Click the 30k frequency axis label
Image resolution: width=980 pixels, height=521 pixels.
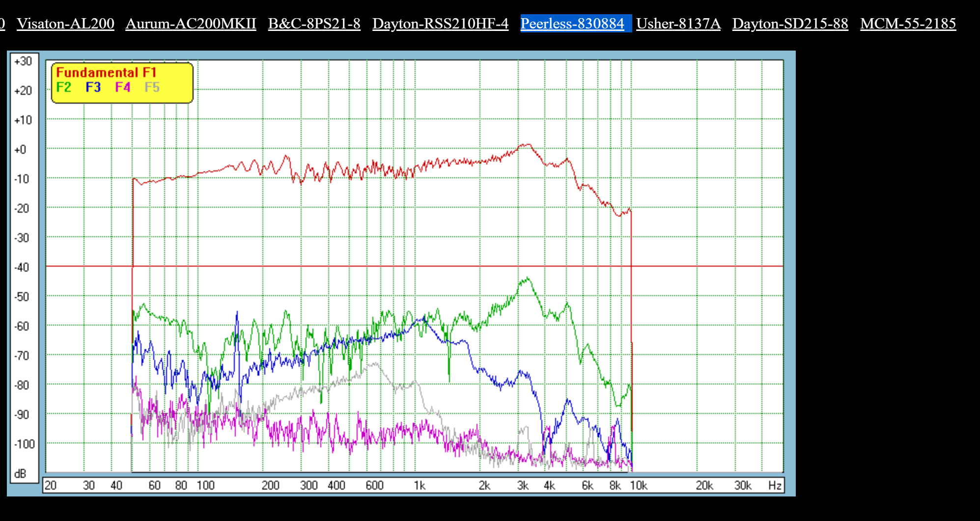[743, 486]
